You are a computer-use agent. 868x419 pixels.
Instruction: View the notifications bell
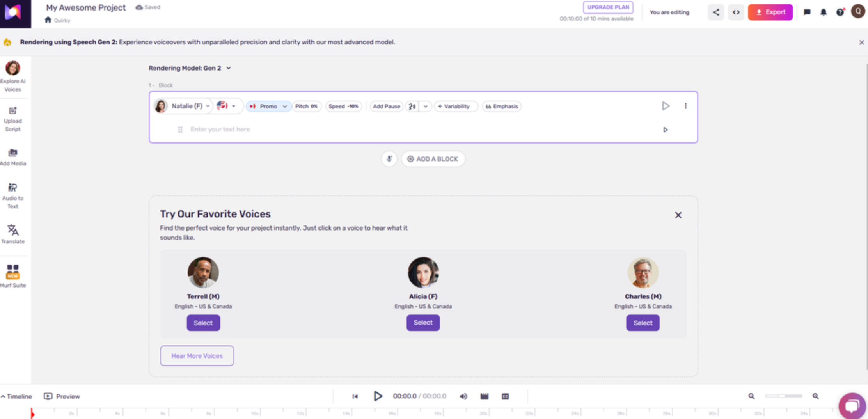(824, 12)
